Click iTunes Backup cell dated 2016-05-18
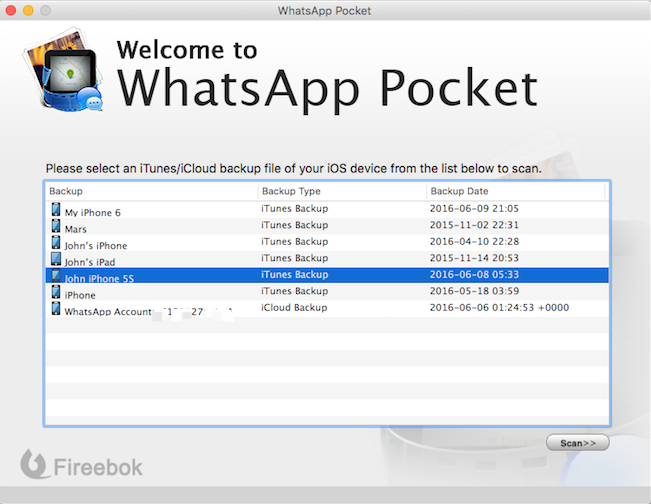The height and width of the screenshot is (504, 651). (294, 291)
